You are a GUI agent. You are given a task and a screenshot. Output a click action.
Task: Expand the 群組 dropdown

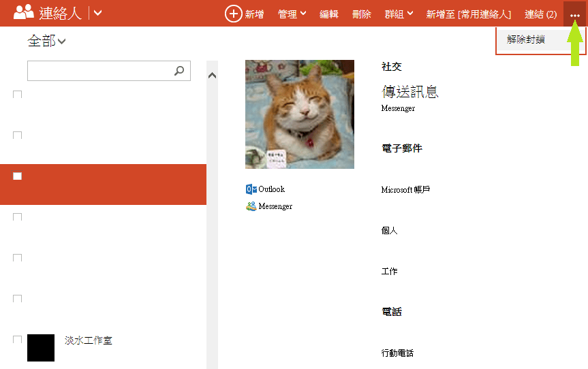[x=399, y=14]
